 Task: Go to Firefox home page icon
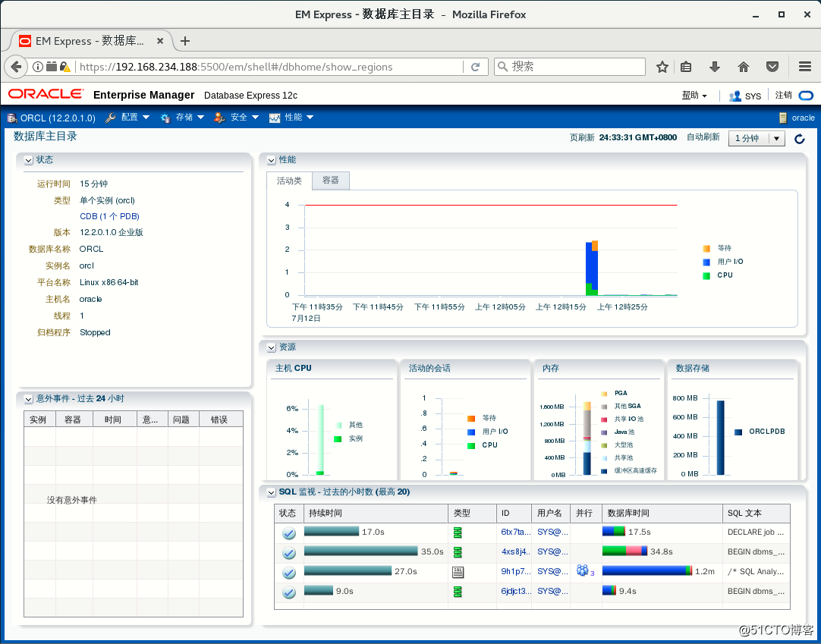tap(744, 67)
